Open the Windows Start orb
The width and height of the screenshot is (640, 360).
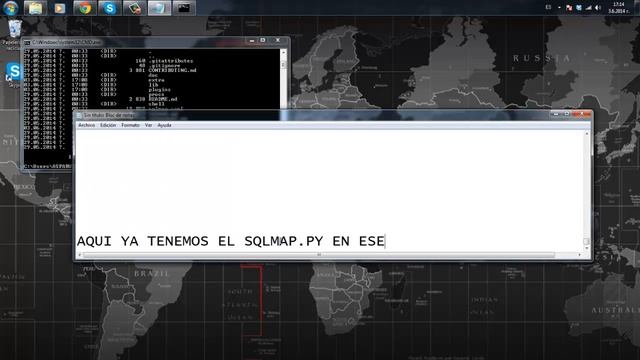pos(11,8)
